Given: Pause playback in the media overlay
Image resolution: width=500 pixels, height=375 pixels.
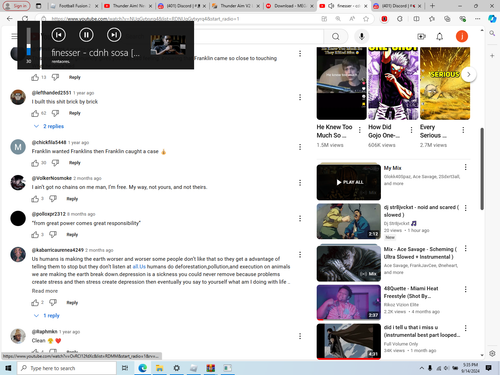Looking at the screenshot, I should click(x=86, y=35).
